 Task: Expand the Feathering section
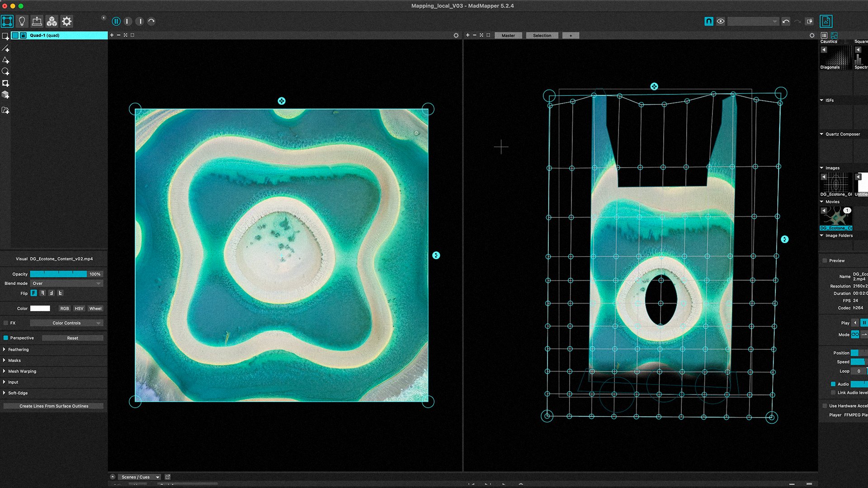18,350
